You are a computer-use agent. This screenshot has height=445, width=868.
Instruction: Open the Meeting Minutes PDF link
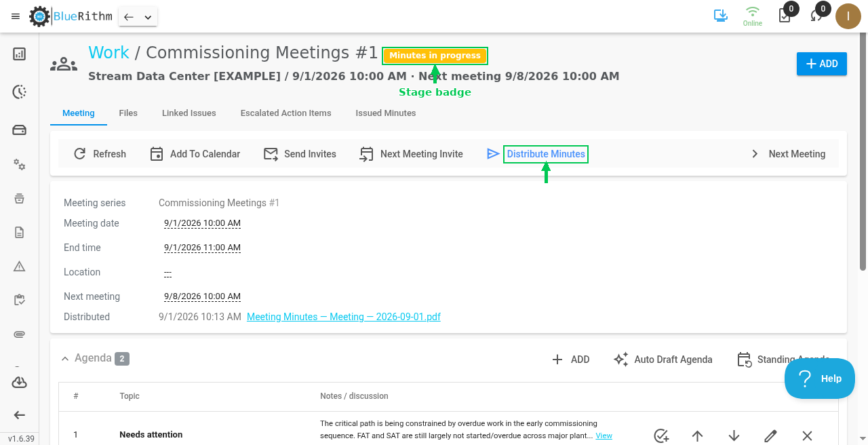pos(344,317)
